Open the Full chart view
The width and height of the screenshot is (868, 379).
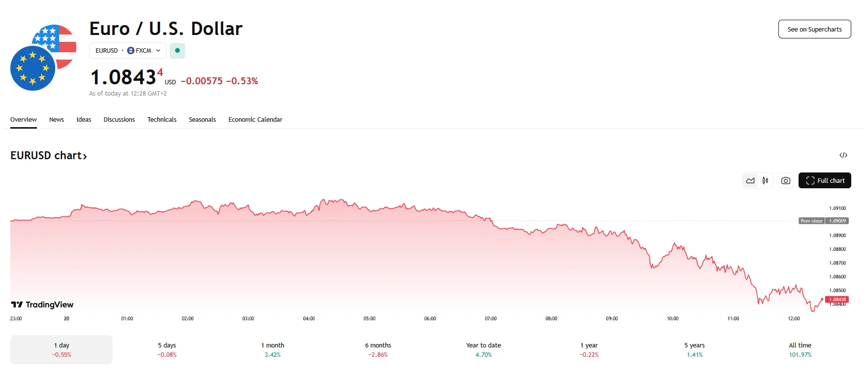click(825, 181)
